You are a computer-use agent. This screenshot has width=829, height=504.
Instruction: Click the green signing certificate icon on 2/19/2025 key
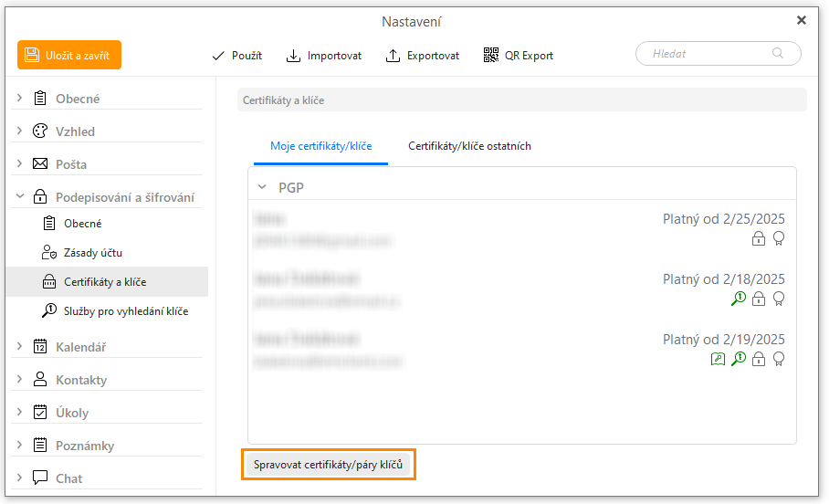(718, 359)
